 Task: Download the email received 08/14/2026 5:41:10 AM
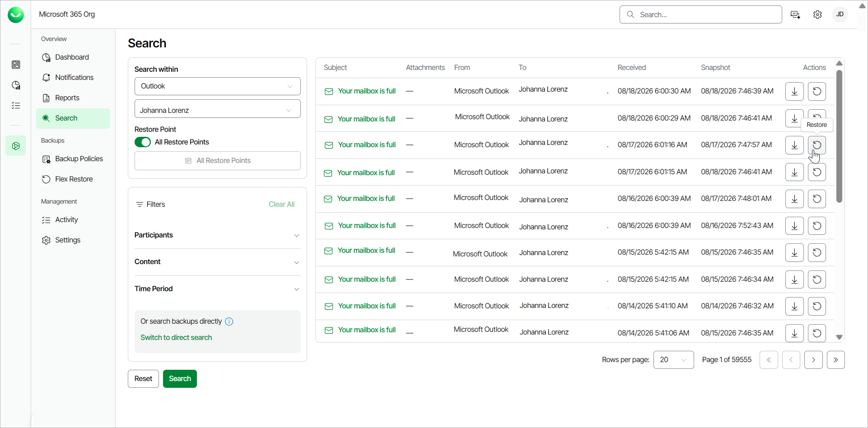coord(794,306)
